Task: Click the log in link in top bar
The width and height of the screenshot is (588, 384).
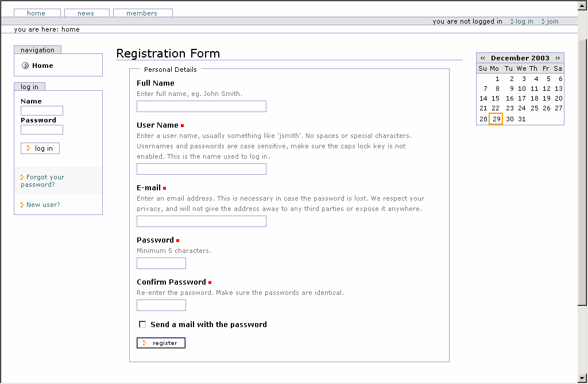Action: click(524, 21)
